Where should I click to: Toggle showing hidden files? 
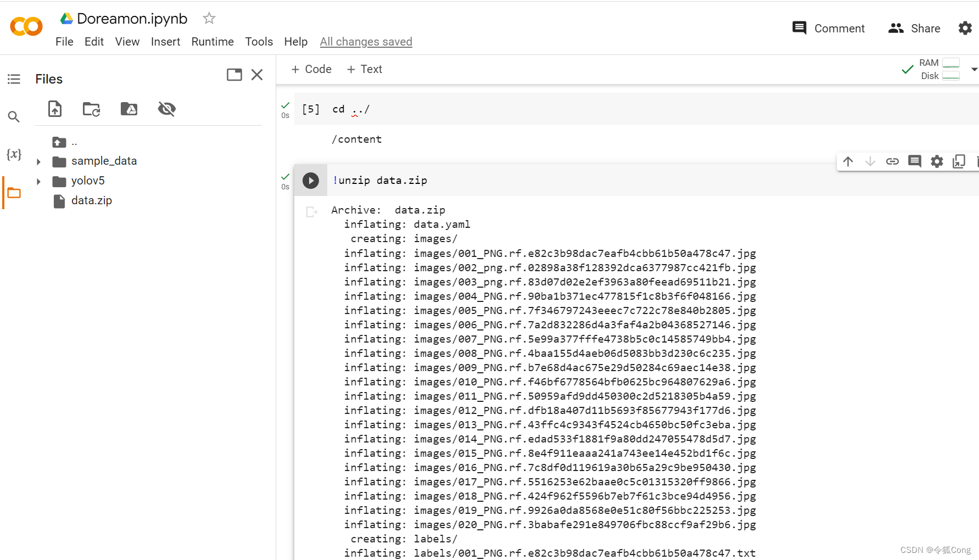(x=167, y=109)
